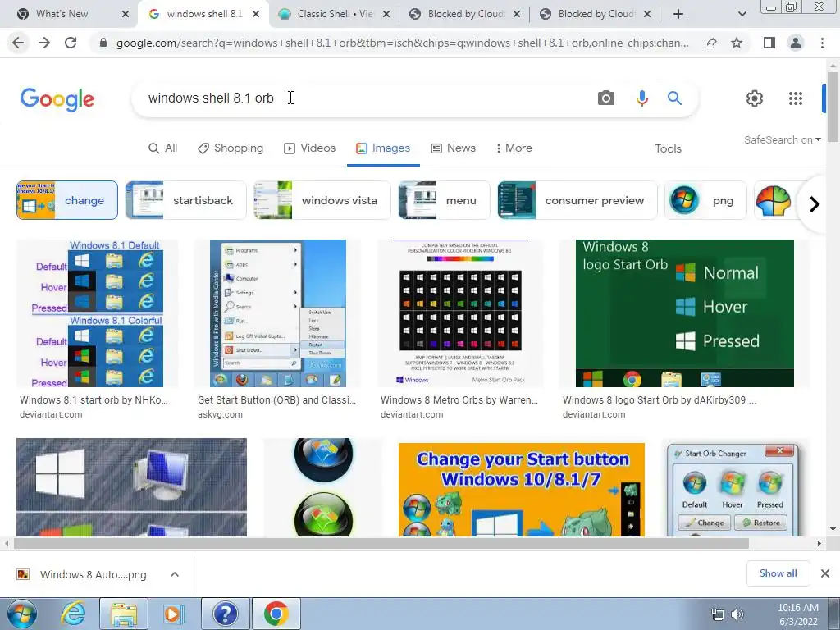Launch Internet Explorer from taskbar
Image resolution: width=840 pixels, height=630 pixels.
coord(73,614)
